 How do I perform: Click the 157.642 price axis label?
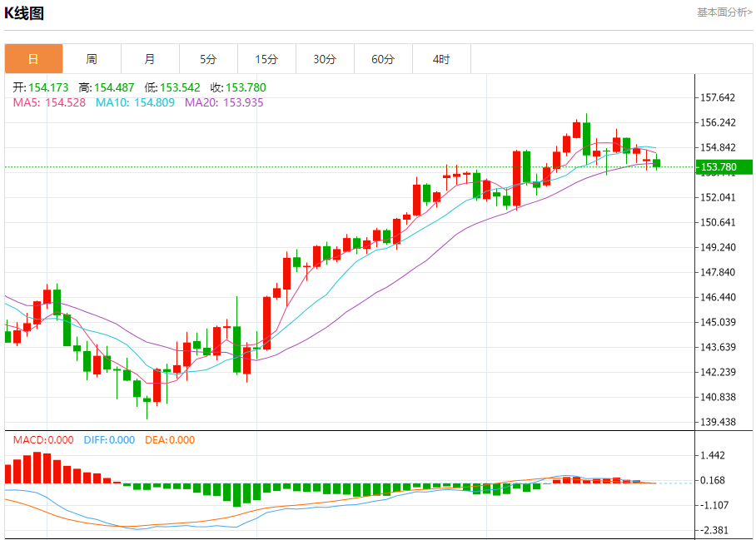(x=718, y=98)
